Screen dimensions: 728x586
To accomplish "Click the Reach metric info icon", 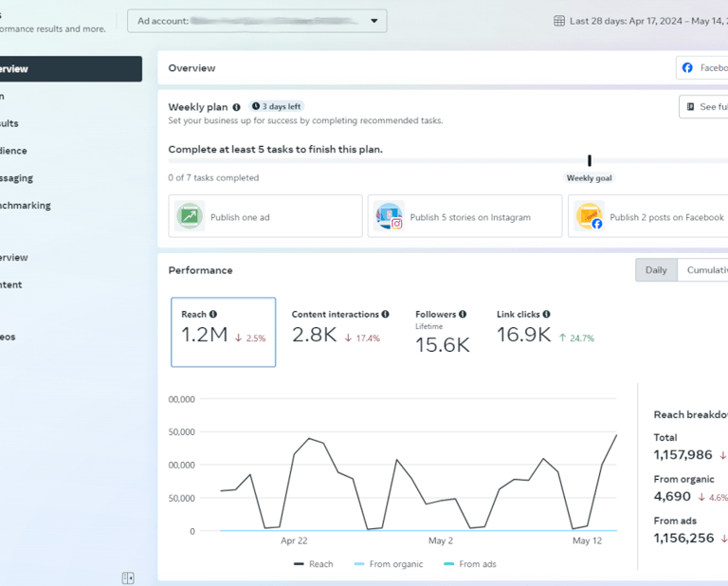I will (x=213, y=315).
